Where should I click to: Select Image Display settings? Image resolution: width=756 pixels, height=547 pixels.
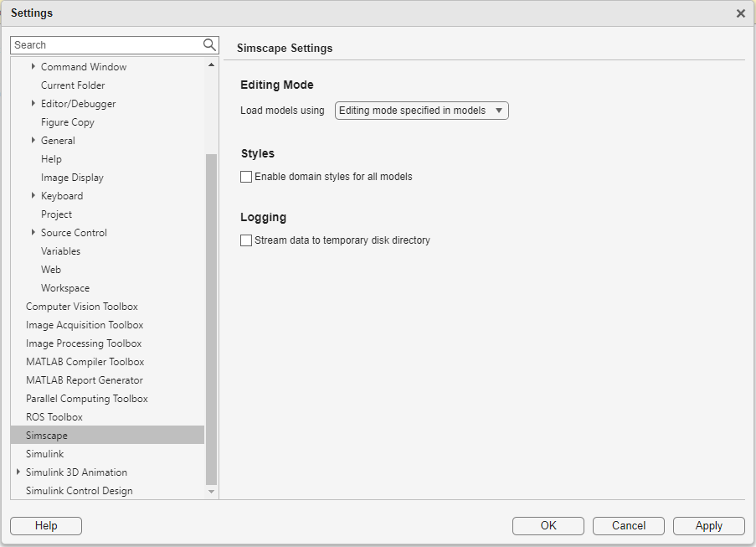click(x=72, y=178)
